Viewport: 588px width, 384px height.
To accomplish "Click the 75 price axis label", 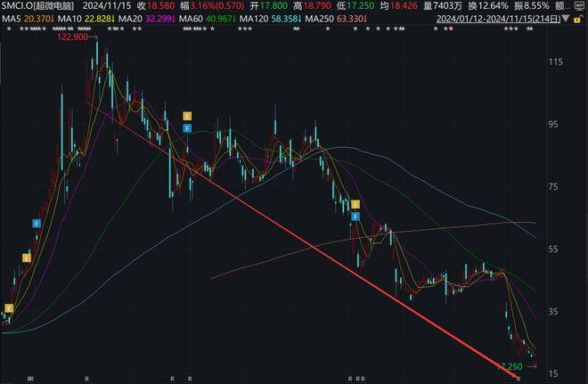I will [x=555, y=187].
